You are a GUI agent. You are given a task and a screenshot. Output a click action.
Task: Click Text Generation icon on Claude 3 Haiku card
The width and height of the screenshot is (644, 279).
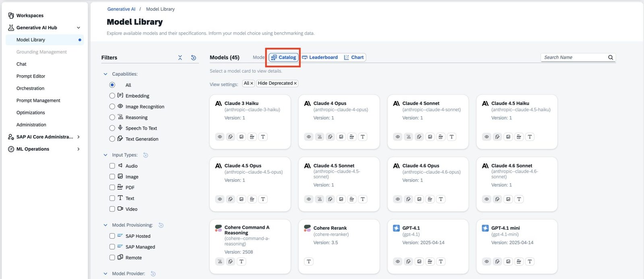(x=231, y=137)
